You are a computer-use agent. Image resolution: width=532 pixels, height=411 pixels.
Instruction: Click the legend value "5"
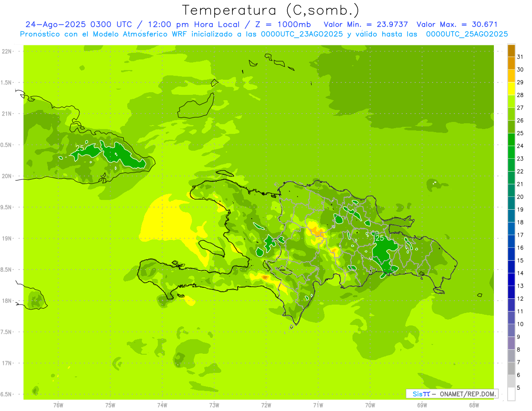coord(519,388)
